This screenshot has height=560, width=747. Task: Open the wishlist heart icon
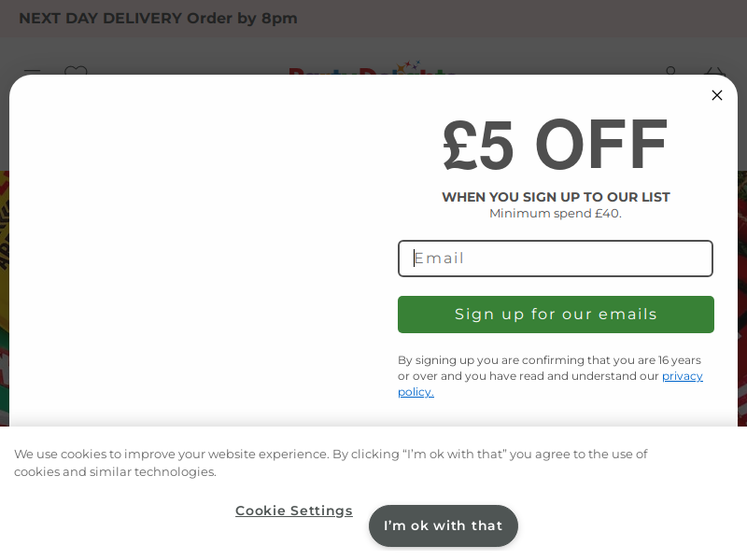click(76, 71)
